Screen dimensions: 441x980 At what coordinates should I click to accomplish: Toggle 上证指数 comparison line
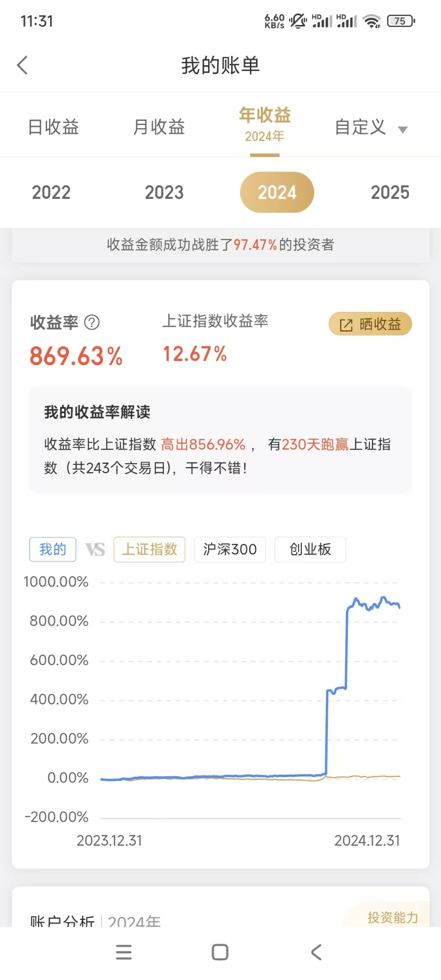pos(149,549)
